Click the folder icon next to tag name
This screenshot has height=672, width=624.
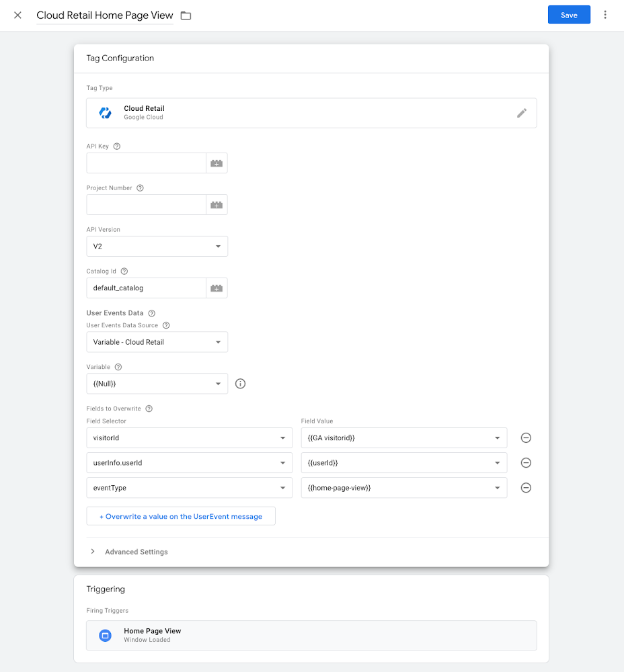[186, 15]
